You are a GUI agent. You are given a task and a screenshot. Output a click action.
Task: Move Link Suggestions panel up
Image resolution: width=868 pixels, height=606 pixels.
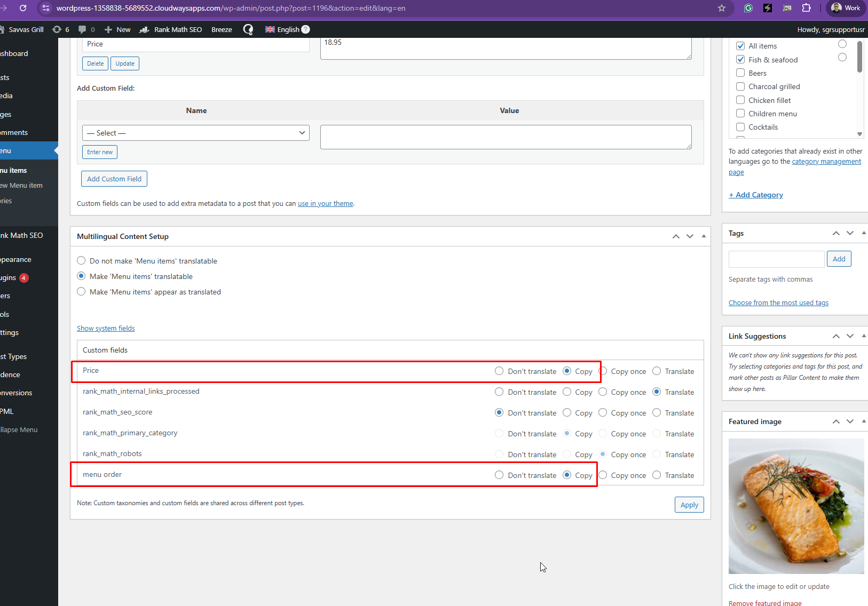(836, 336)
